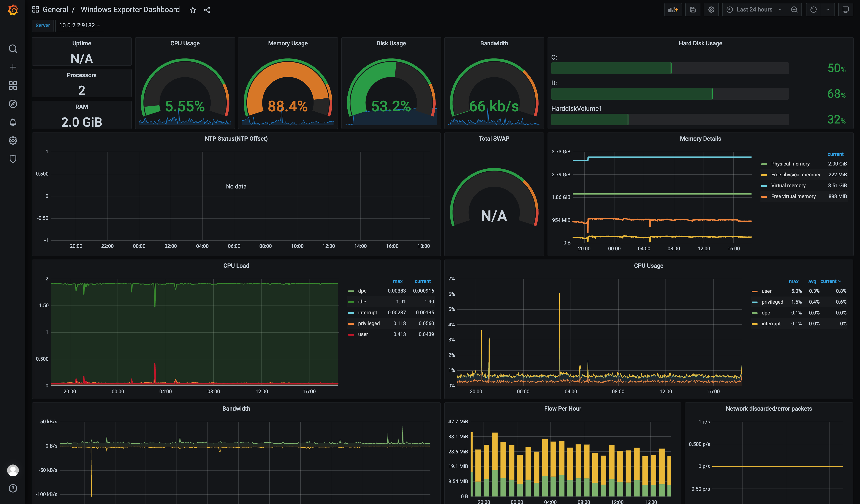This screenshot has width=860, height=504.
Task: Click user color swatch in CPU Load legend
Action: point(351,335)
